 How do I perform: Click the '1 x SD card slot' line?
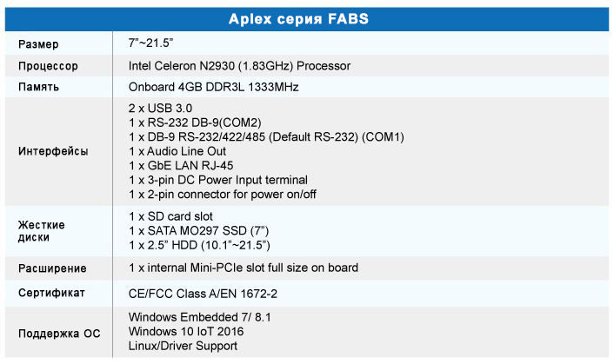coord(170,216)
